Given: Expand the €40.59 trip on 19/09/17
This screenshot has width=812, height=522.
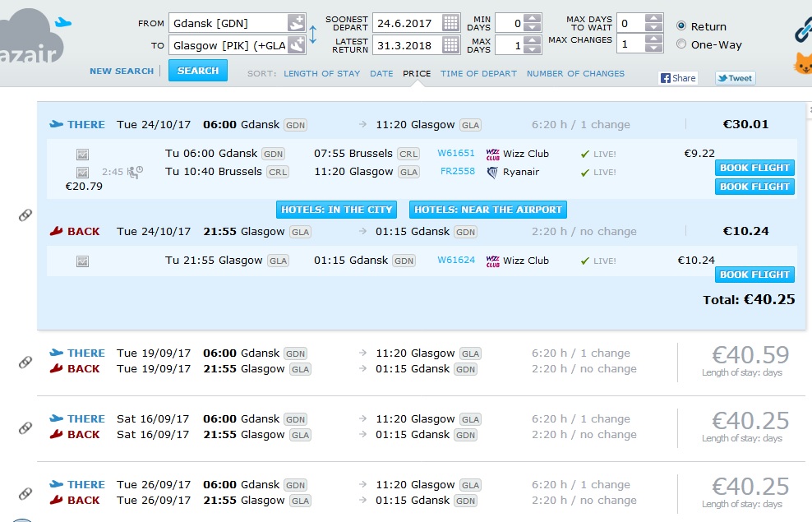Looking at the screenshot, I should [421, 361].
